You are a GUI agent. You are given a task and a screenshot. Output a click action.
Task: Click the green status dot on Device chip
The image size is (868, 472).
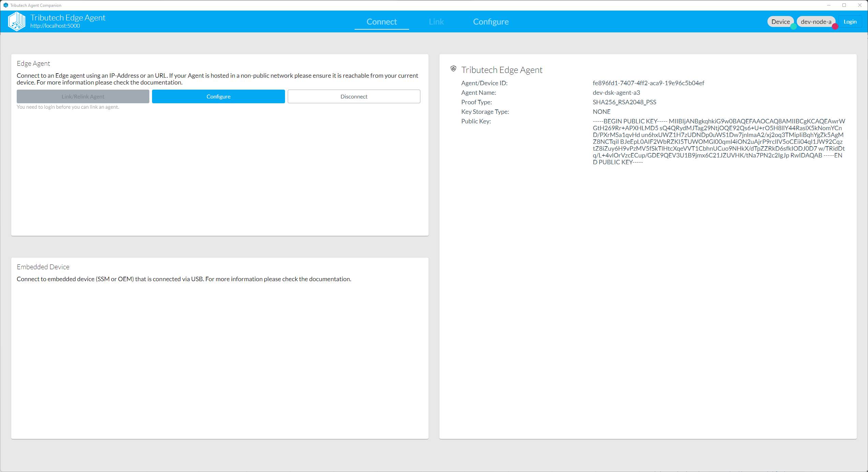(x=793, y=26)
